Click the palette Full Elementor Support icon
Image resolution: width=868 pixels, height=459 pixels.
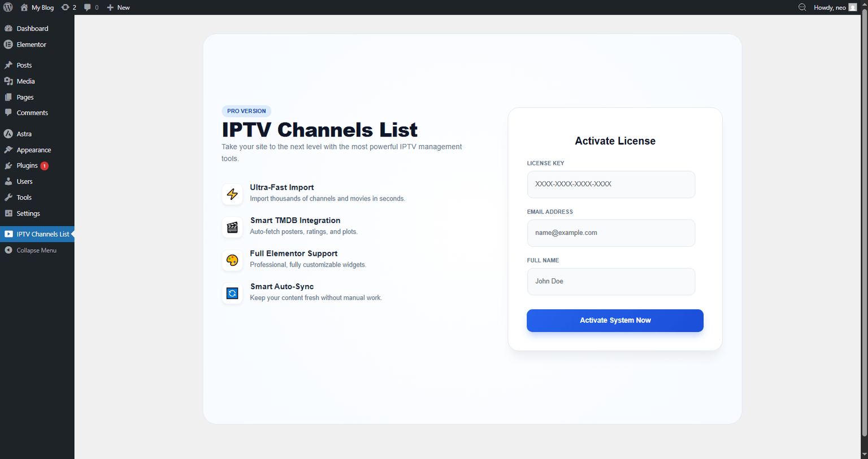point(232,260)
